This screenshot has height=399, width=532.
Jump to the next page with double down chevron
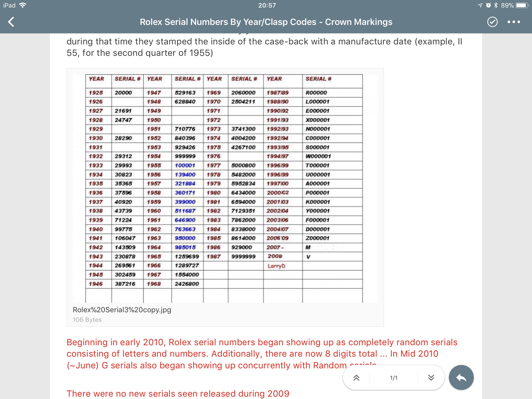coord(431,378)
